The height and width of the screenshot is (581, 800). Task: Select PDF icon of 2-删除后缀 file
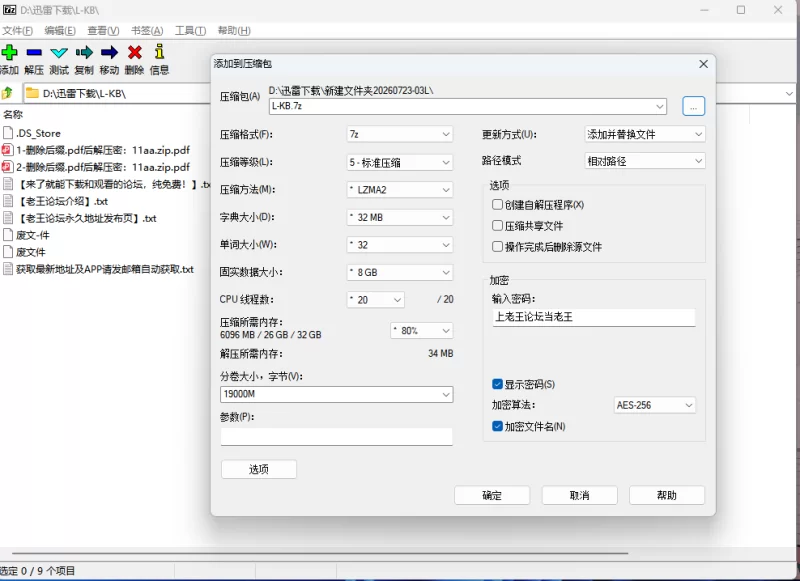click(x=7, y=167)
